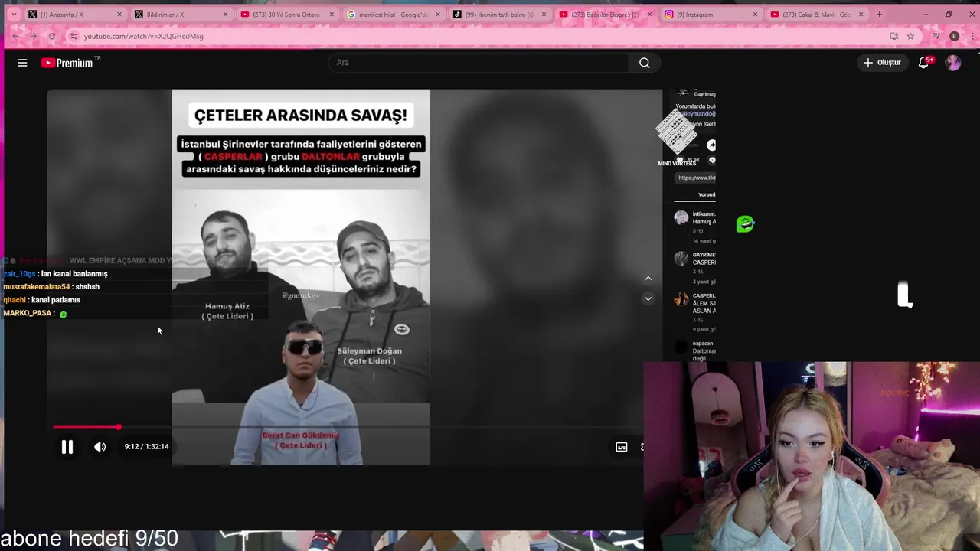980x551 pixels.
Task: Open Chrome's three-dot menu
Action: [x=972, y=36]
